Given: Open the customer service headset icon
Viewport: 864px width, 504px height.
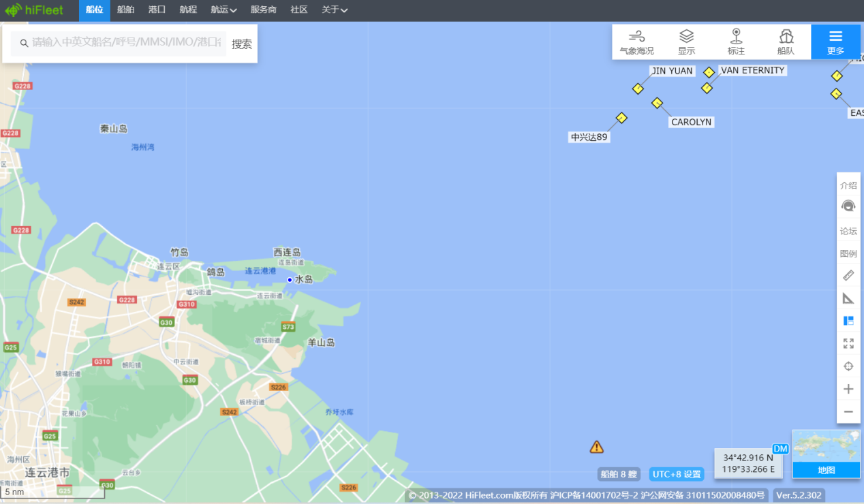Looking at the screenshot, I should (x=848, y=206).
